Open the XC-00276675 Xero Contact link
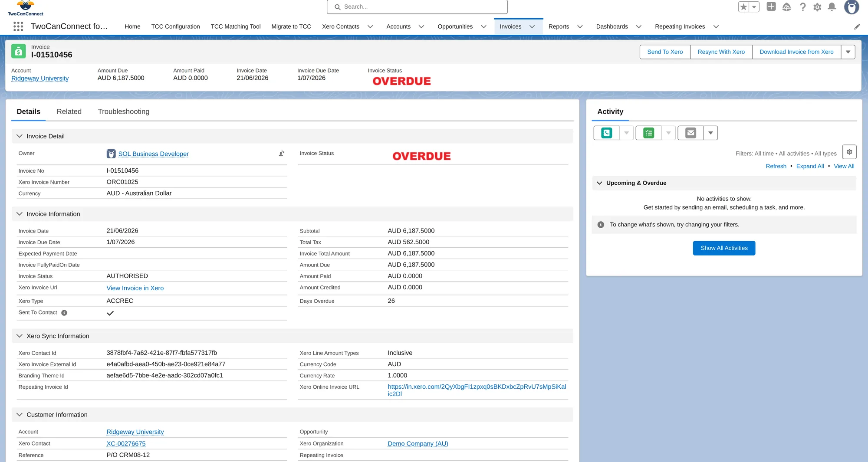The height and width of the screenshot is (462, 868). coord(126,444)
